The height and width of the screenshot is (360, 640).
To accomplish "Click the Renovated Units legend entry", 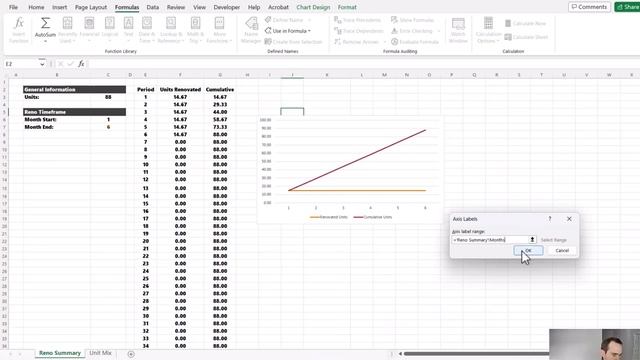I will [329, 217].
